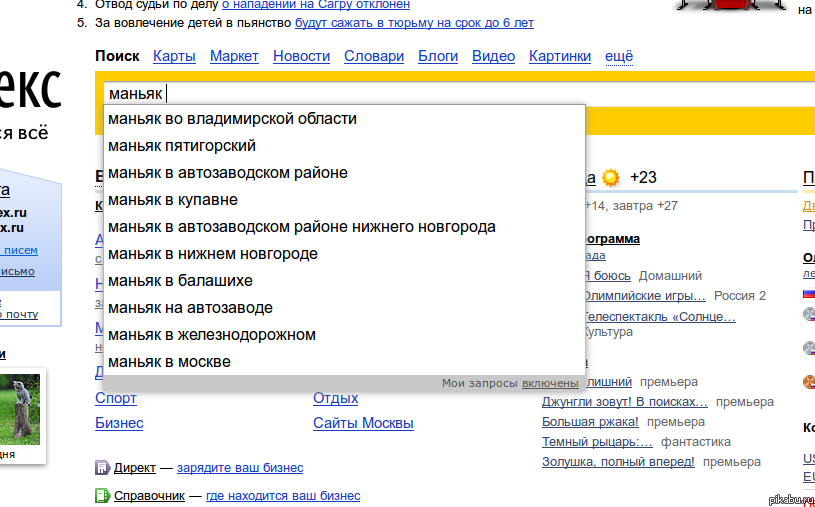Click the Директ icon
The image size is (815, 507).
point(101,467)
